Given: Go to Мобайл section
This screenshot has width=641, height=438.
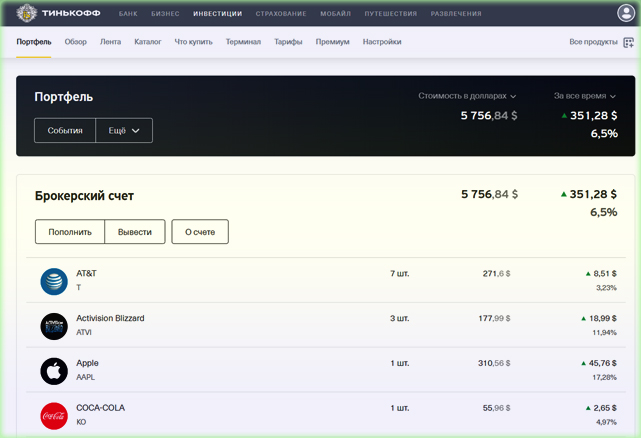Looking at the screenshot, I should pos(335,13).
